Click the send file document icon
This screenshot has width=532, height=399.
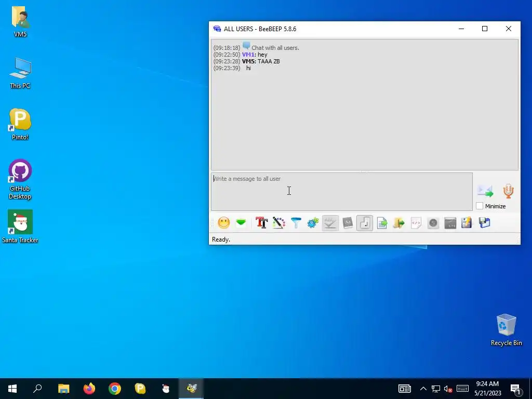click(x=382, y=223)
